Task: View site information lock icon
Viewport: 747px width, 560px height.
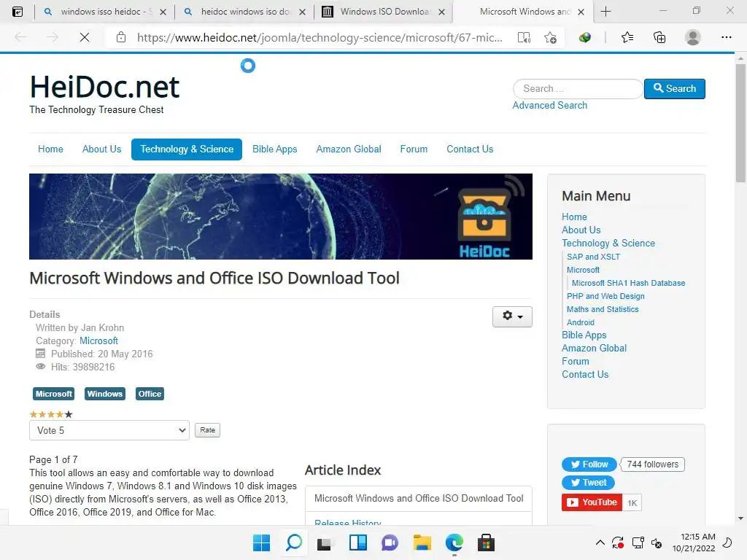Action: (x=121, y=37)
